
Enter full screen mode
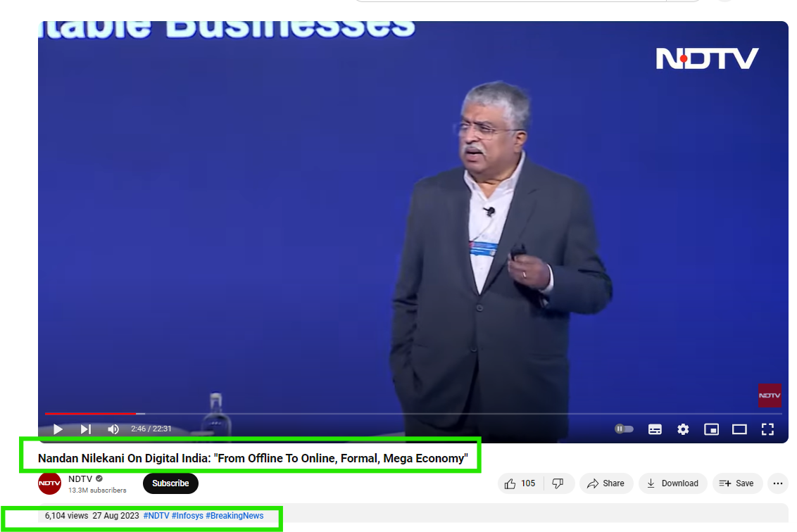coord(767,429)
